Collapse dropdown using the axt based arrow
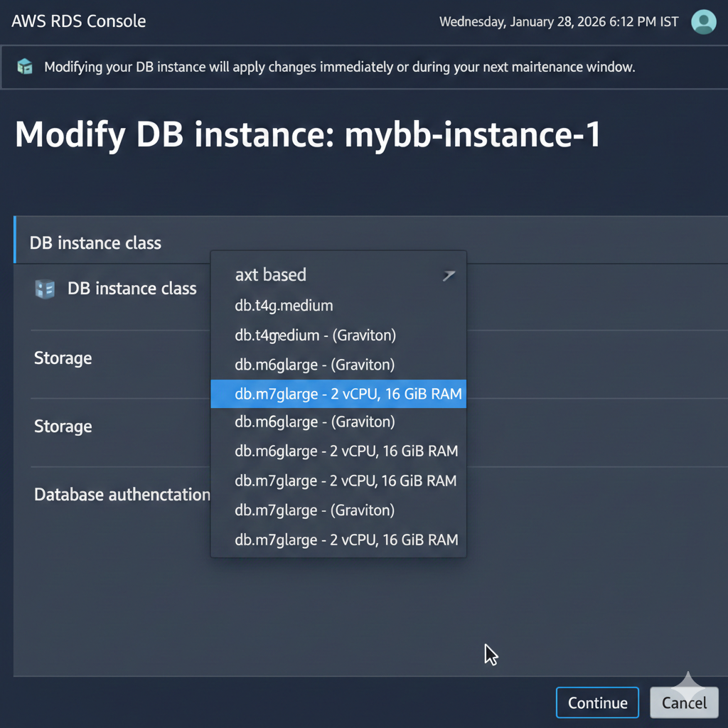 pos(448,275)
